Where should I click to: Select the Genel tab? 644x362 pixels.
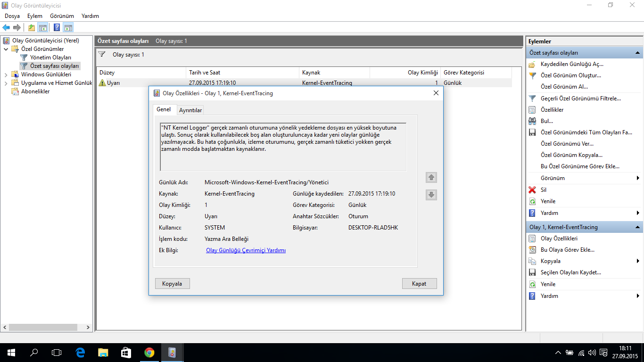(164, 109)
